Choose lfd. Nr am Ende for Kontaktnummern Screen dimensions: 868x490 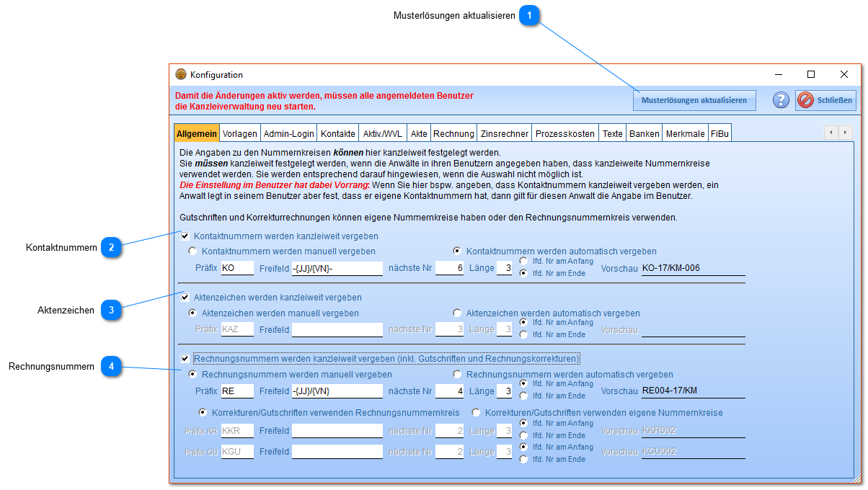pyautogui.click(x=524, y=273)
